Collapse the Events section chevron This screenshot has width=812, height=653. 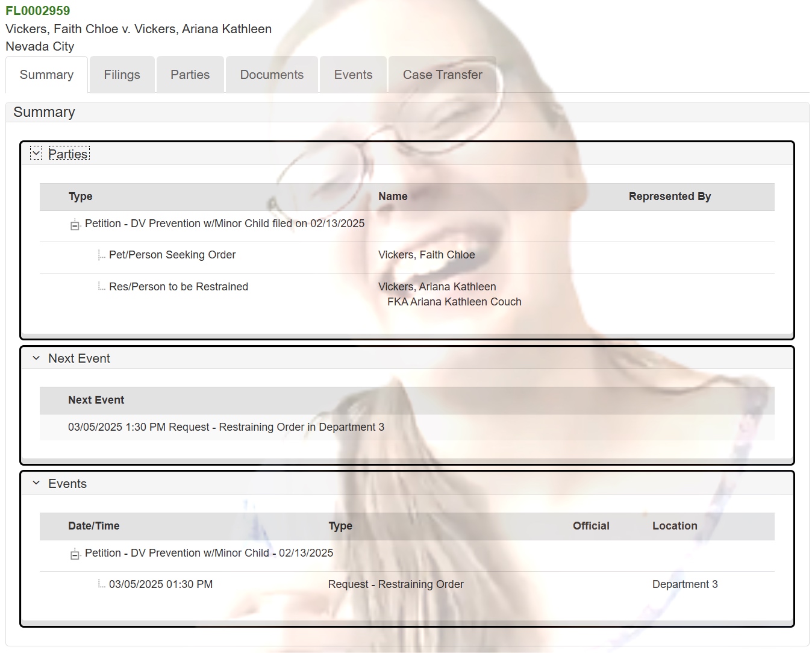click(36, 484)
